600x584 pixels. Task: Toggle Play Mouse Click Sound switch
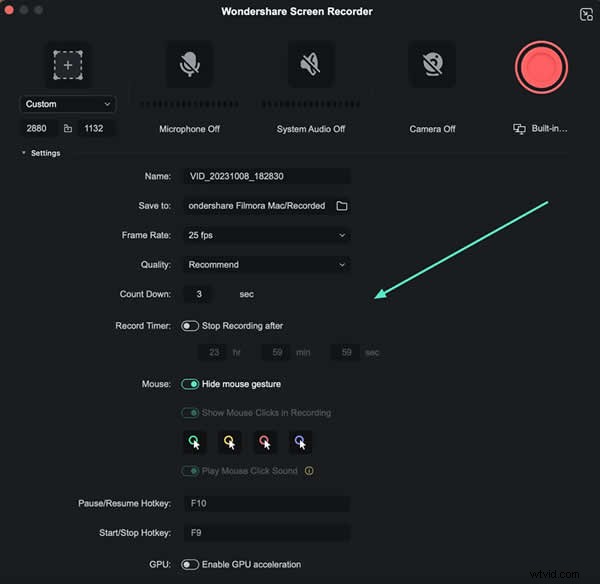click(190, 471)
